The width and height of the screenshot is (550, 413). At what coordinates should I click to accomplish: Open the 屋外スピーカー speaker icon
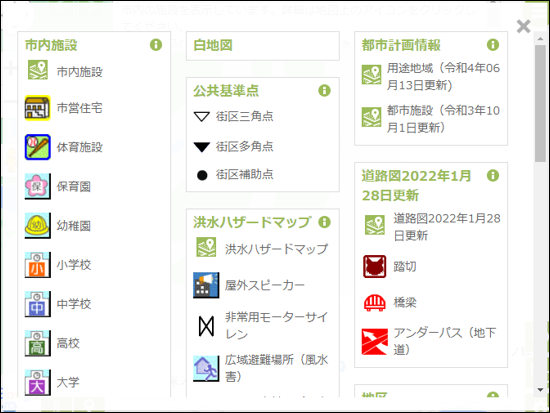tap(206, 285)
